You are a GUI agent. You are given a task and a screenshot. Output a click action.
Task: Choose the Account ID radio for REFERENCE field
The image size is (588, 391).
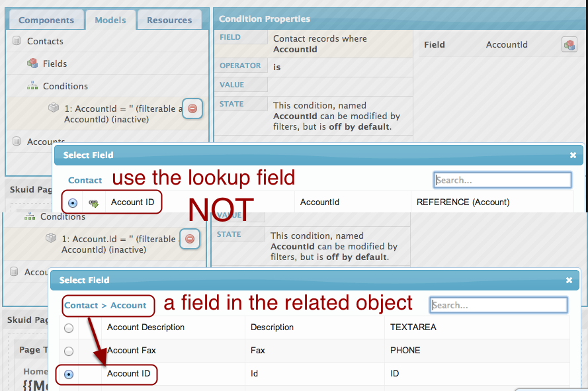click(x=72, y=203)
